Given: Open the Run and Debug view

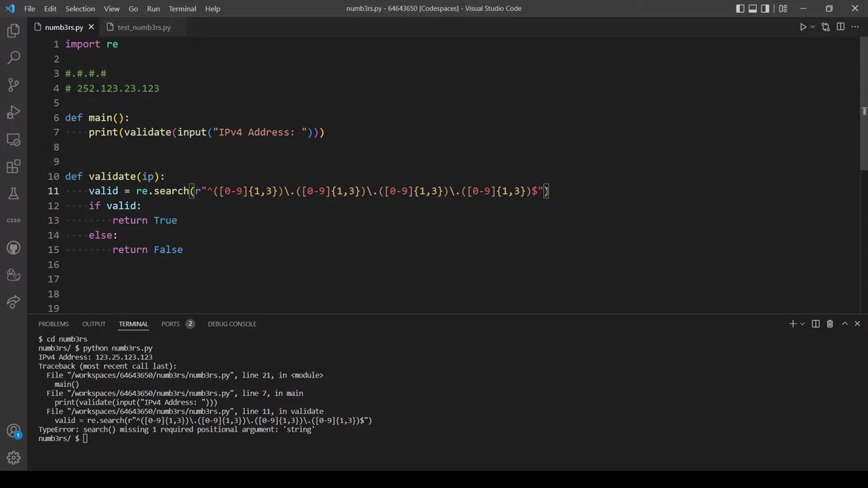Looking at the screenshot, I should click(x=14, y=112).
